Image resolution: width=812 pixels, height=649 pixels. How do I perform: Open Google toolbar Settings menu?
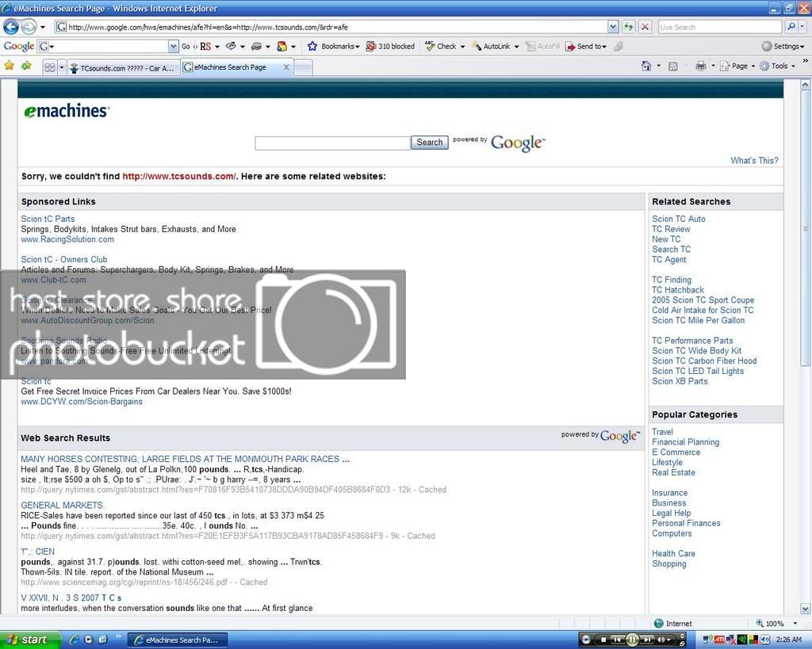click(x=783, y=47)
